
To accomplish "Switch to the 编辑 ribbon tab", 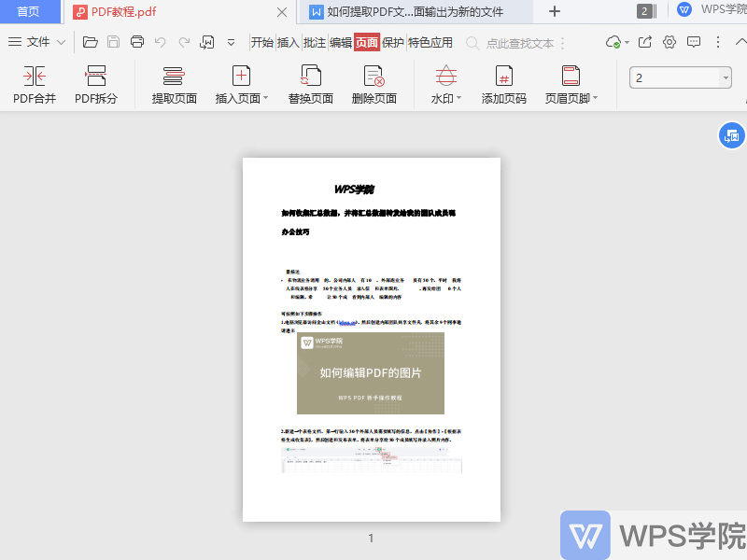I will [341, 42].
